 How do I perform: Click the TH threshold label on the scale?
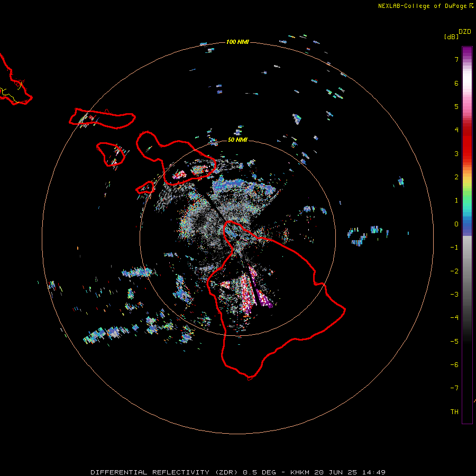pyautogui.click(x=454, y=412)
